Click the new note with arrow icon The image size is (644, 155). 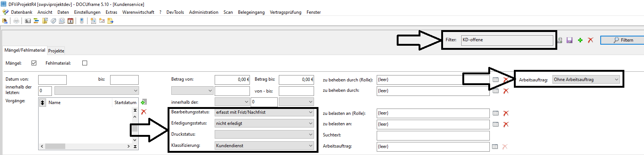(110, 21)
